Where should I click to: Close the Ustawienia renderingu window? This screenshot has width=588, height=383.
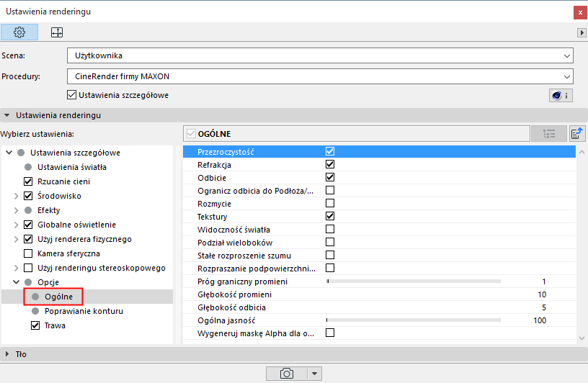click(580, 12)
